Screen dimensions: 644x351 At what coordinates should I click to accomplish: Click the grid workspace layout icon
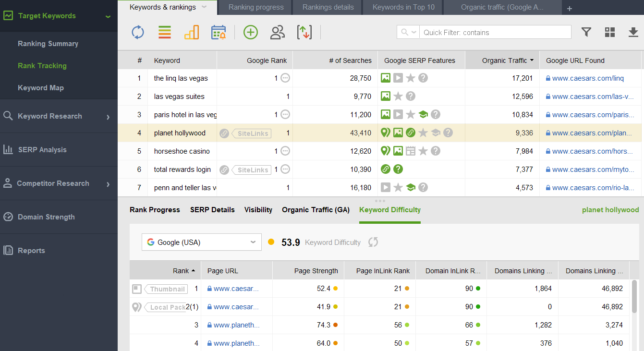pyautogui.click(x=610, y=32)
